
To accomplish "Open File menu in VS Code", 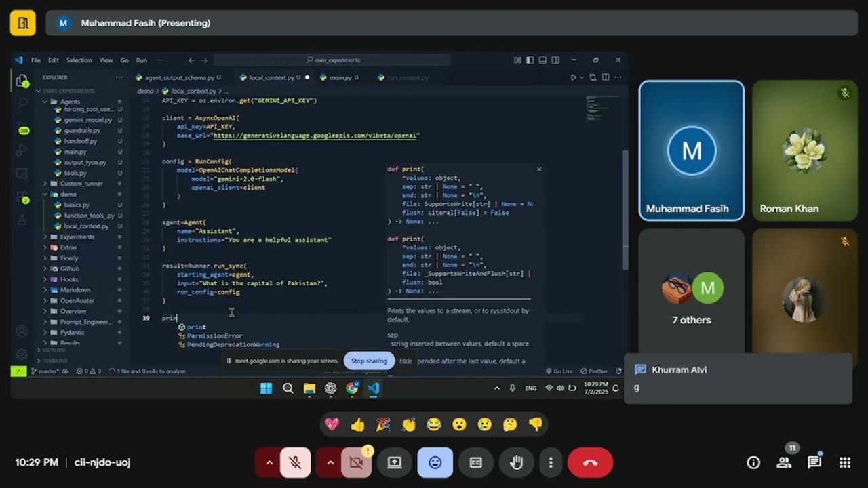I will [35, 60].
